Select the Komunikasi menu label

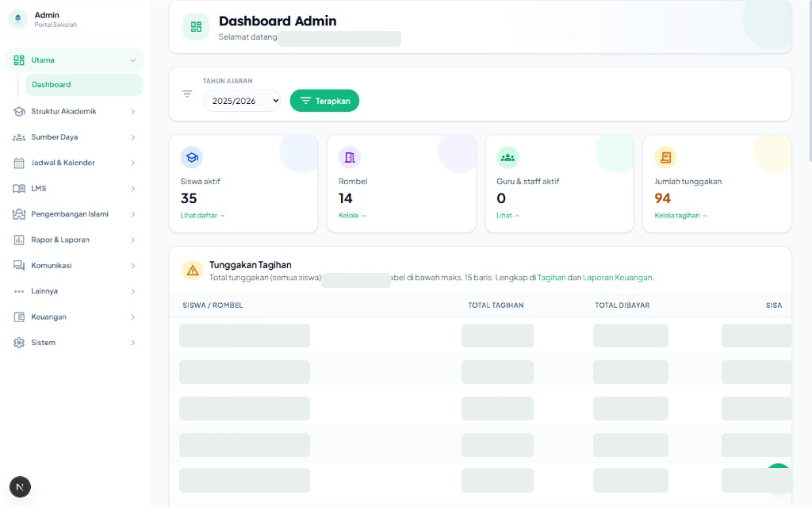click(52, 266)
